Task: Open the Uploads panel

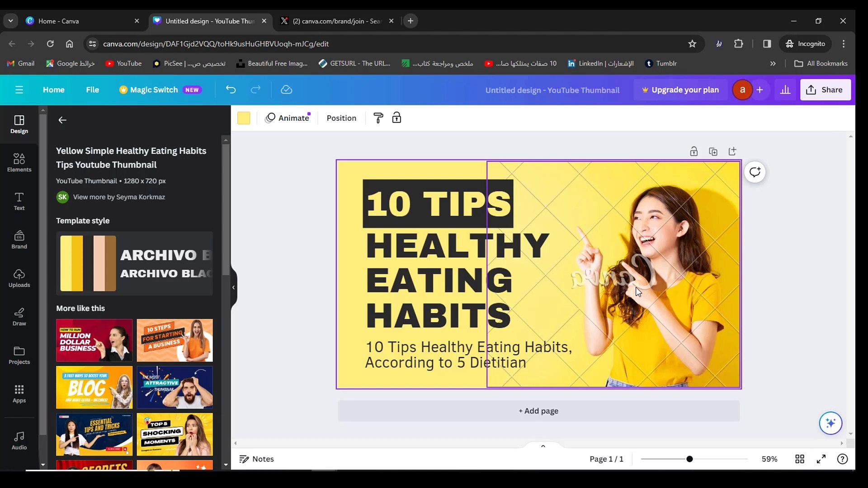Action: click(x=19, y=278)
